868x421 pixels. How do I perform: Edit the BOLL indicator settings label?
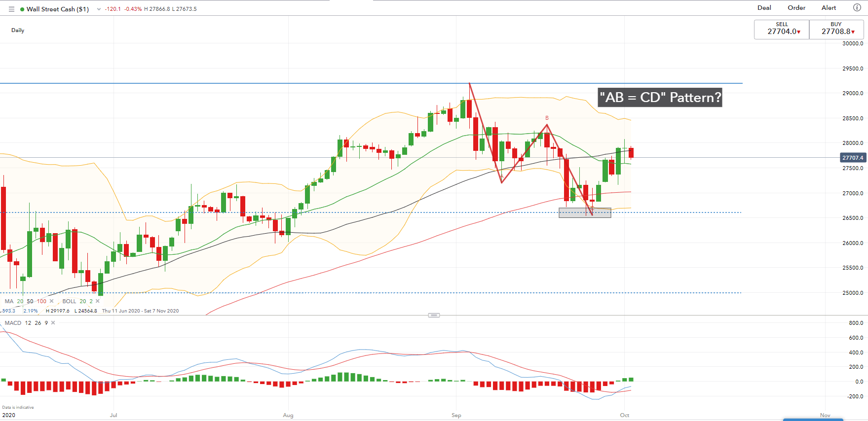69,301
